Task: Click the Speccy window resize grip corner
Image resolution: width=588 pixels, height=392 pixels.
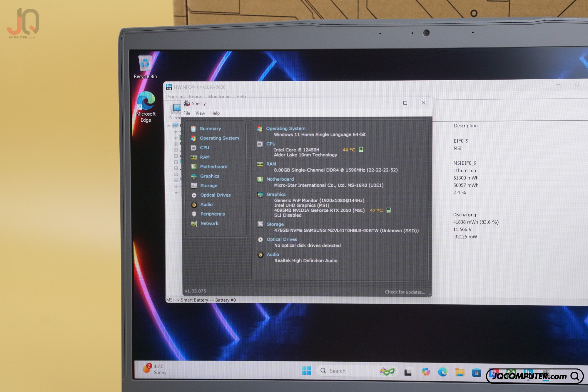Action: [x=430, y=295]
